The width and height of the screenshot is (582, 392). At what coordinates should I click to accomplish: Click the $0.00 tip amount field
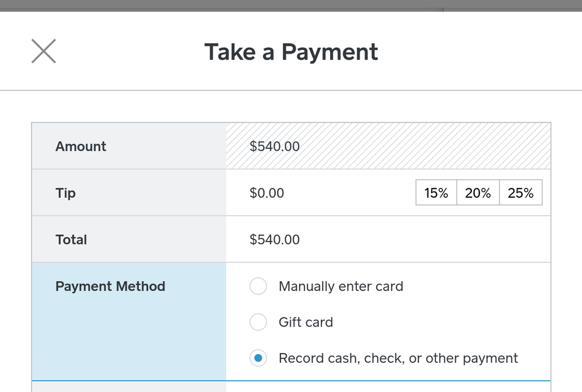(267, 193)
